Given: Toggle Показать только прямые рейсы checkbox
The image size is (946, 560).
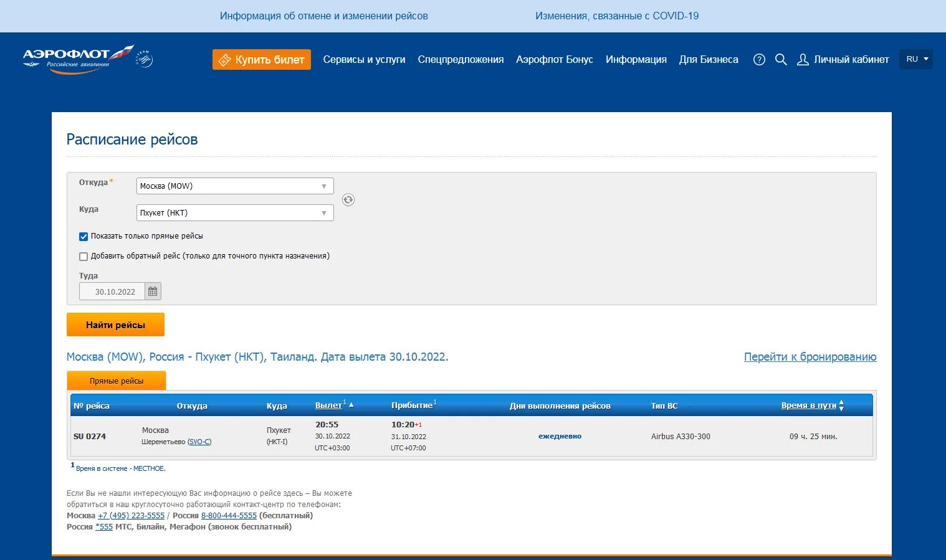Looking at the screenshot, I should click(84, 237).
